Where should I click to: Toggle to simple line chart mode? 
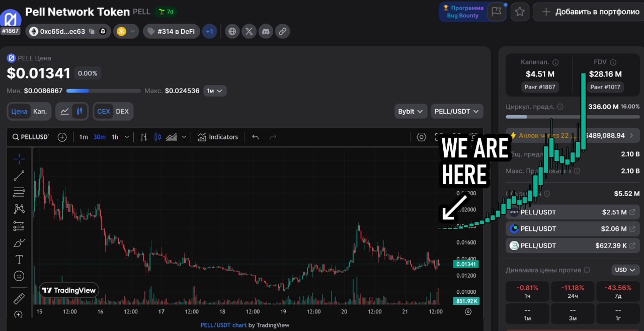pyautogui.click(x=64, y=111)
